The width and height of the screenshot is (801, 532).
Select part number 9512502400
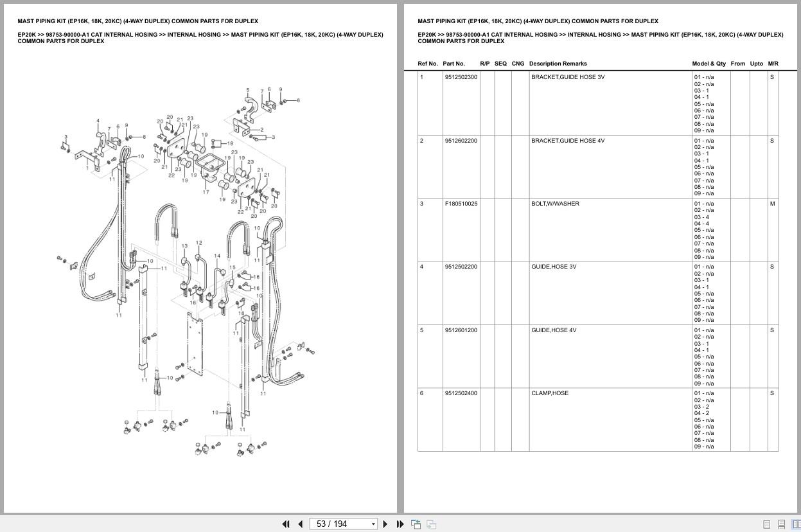point(461,393)
